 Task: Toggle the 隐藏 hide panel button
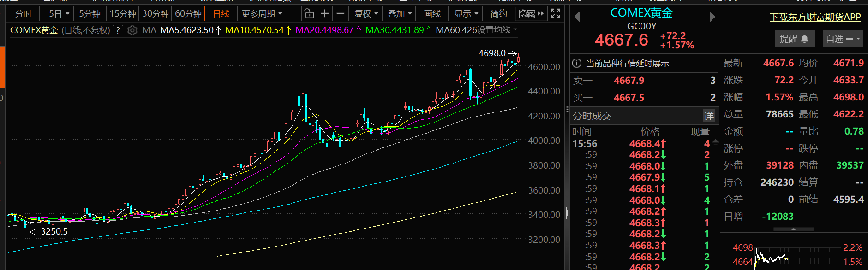[531, 14]
